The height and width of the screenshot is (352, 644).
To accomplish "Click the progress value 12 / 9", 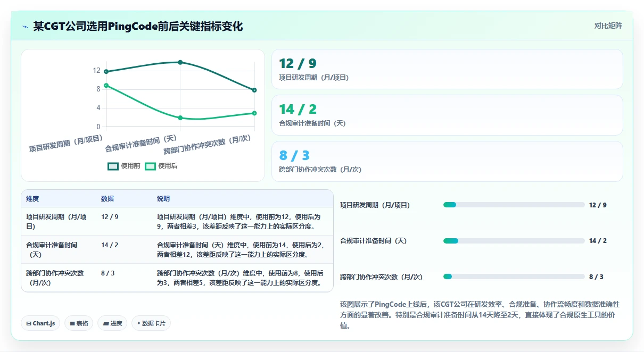I will [598, 205].
